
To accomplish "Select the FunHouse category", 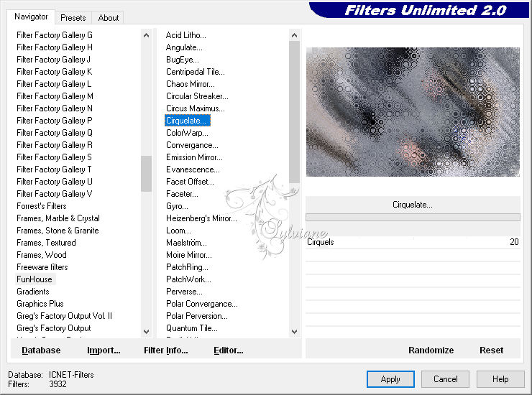I will pos(35,279).
